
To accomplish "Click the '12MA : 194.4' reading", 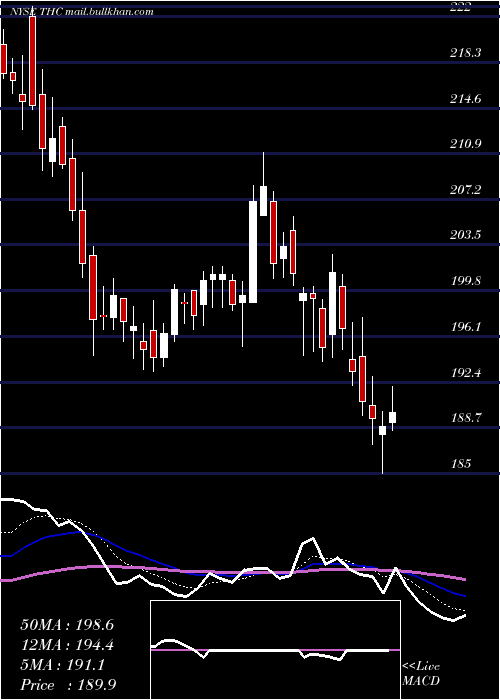I will tap(67, 645).
